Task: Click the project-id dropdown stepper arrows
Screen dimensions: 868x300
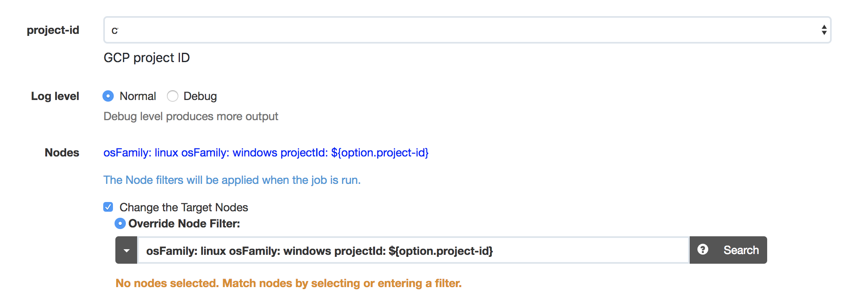Action: [824, 29]
